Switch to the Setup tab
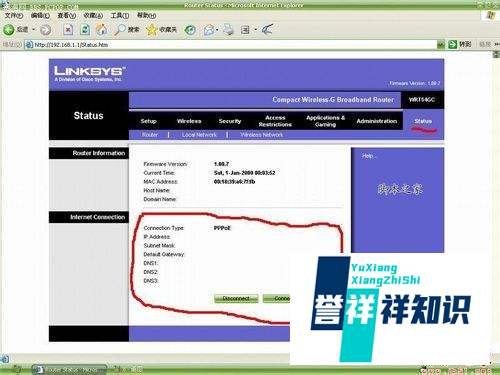This screenshot has width=500, height=375. pos(148,121)
